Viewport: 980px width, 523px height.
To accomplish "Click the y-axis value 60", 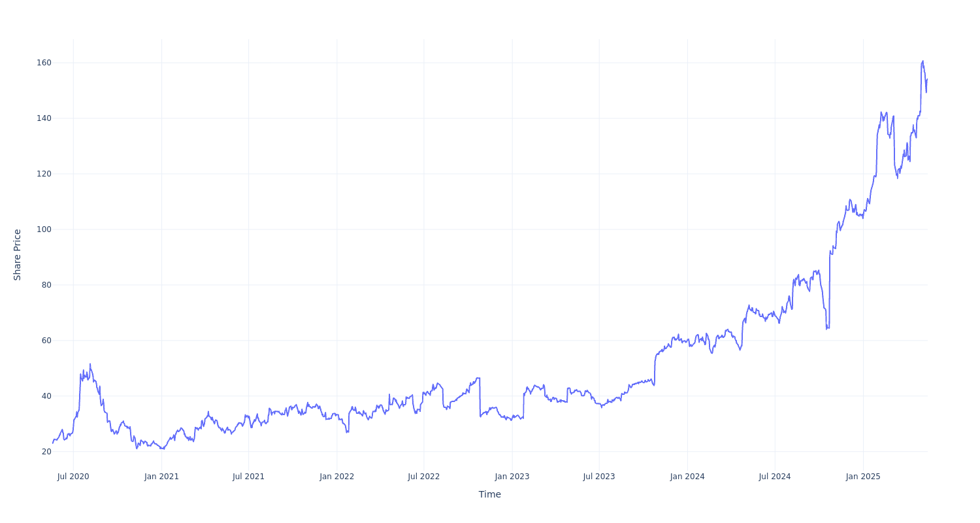I will coord(46,341).
